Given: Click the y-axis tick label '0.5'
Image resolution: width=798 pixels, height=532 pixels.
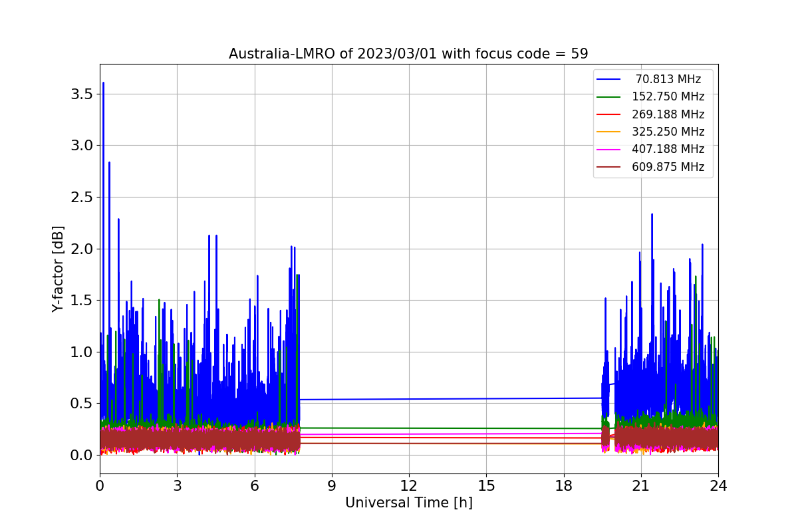Looking at the screenshot, I should pyautogui.click(x=82, y=403).
